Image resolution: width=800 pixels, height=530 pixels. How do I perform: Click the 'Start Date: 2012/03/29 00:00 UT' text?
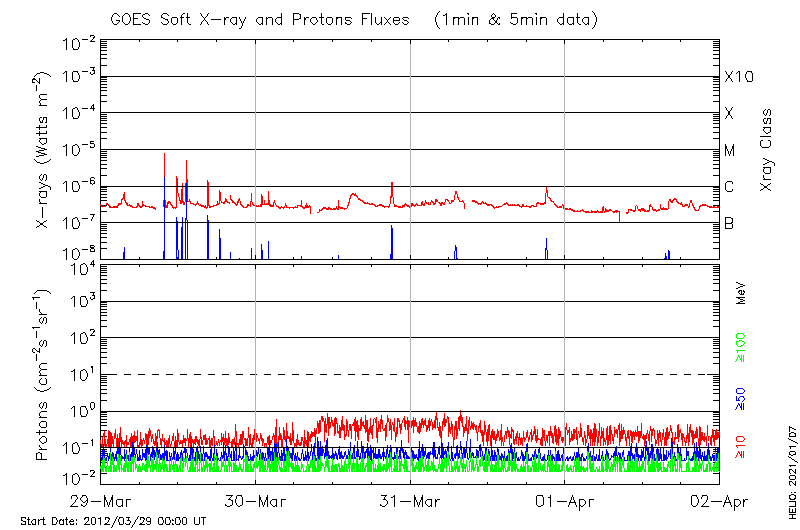coord(113,521)
